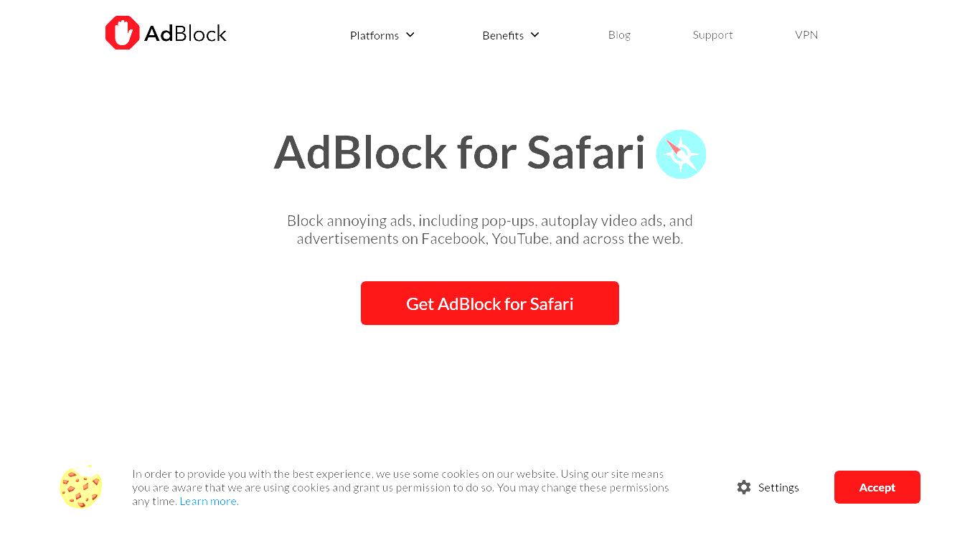This screenshot has width=980, height=551.
Task: Click the Get AdBlock for Safari button
Action: 490,303
